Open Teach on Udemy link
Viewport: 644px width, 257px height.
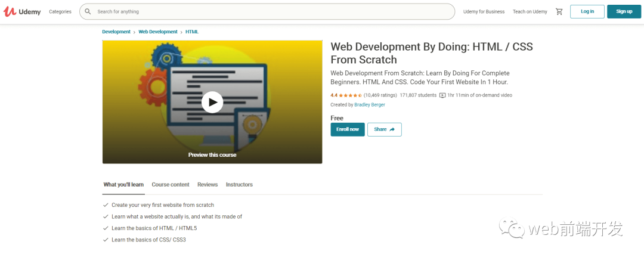point(530,11)
